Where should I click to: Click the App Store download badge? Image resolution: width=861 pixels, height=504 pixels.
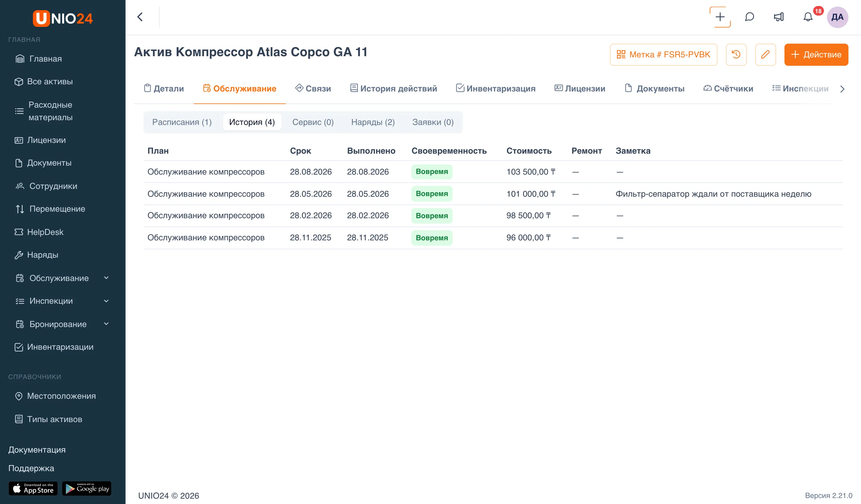pos(33,489)
